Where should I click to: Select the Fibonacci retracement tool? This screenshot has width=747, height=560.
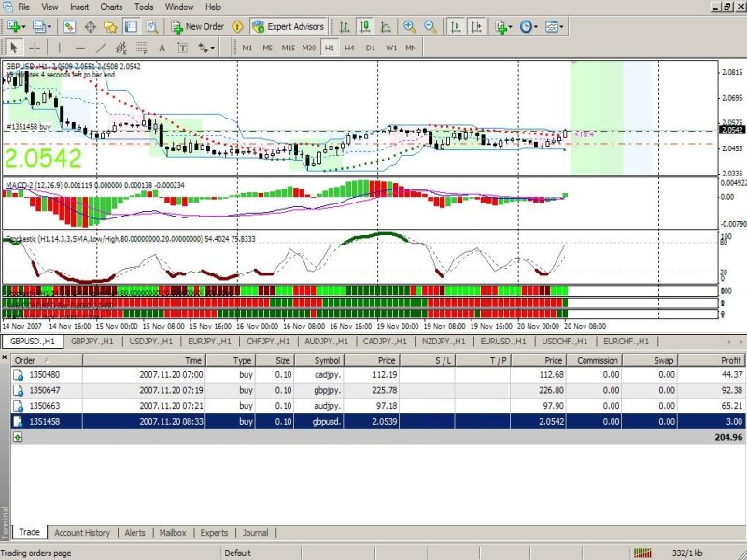tap(142, 48)
